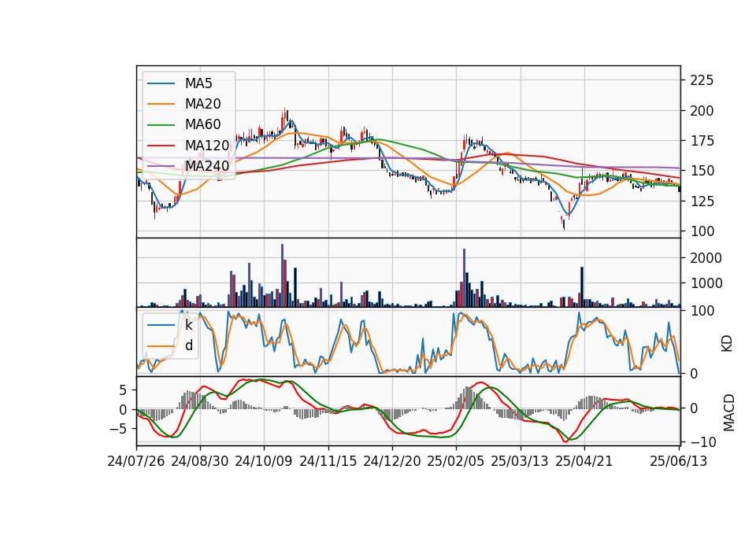Click the blue MA5 legend line sample
Screen dimensions: 756x543
point(161,83)
